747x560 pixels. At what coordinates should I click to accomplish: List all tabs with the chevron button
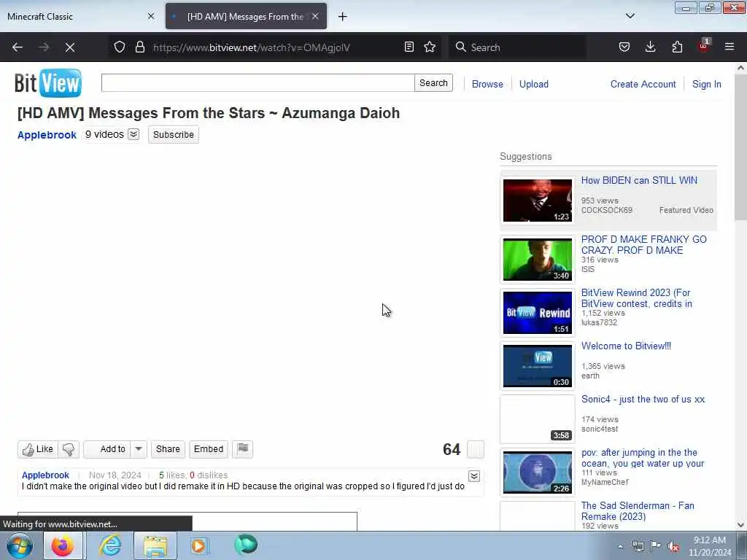630,16
